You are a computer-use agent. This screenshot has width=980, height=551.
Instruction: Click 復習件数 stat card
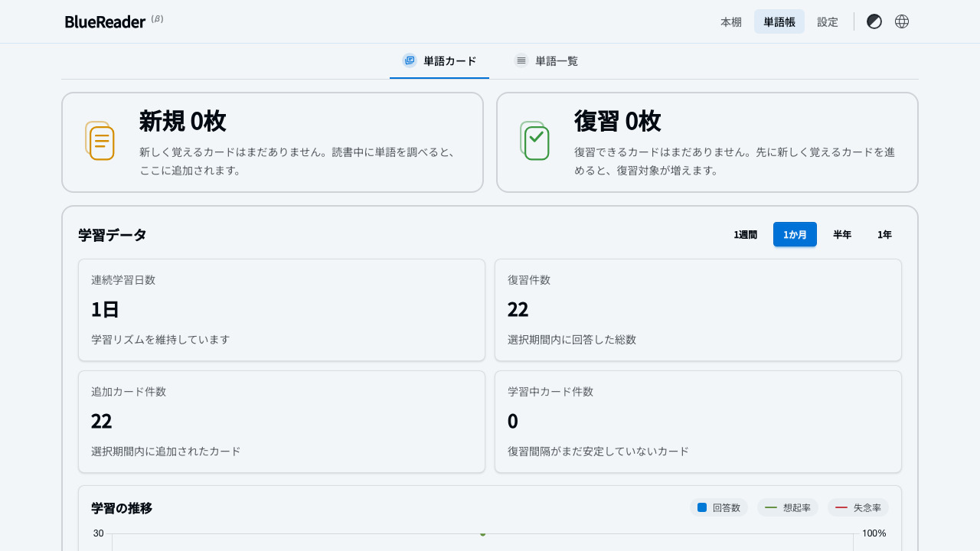tap(698, 310)
